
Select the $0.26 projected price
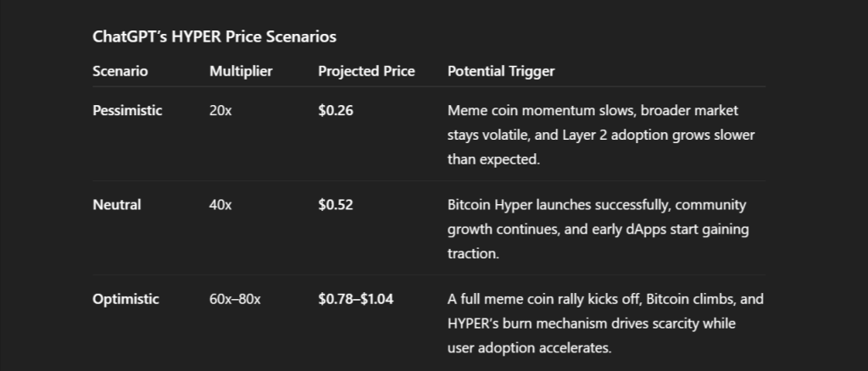pos(336,111)
